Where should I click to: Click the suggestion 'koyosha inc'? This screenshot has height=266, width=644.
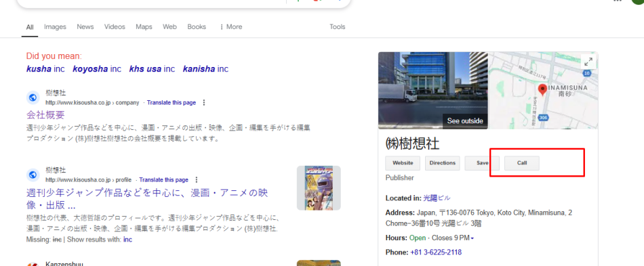click(97, 69)
